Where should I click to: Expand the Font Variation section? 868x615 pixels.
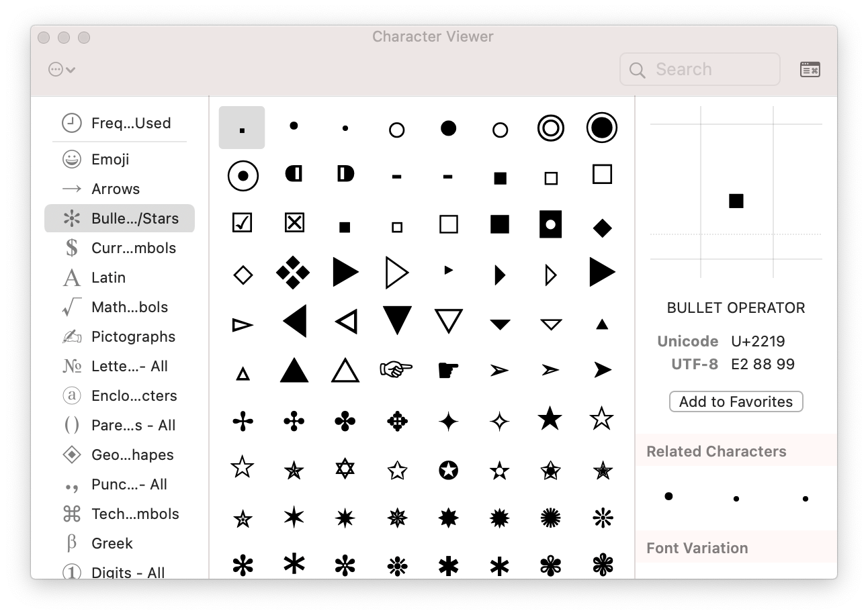(x=697, y=548)
